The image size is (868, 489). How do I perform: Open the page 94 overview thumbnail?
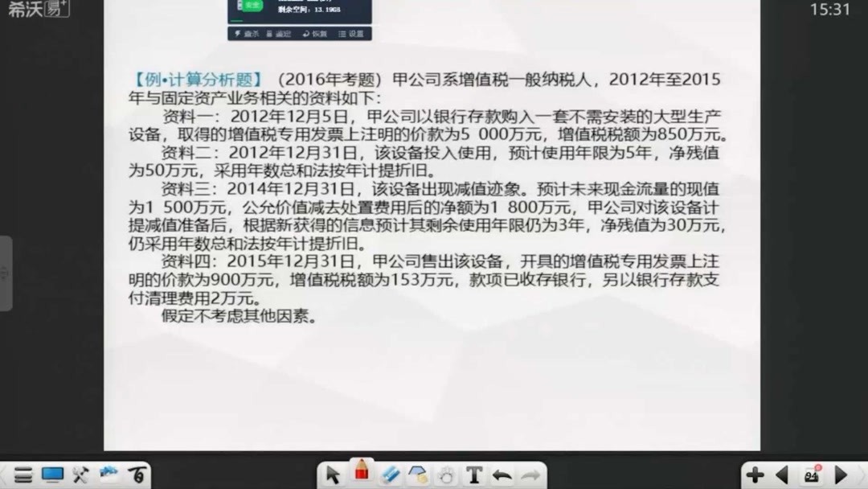tap(810, 475)
